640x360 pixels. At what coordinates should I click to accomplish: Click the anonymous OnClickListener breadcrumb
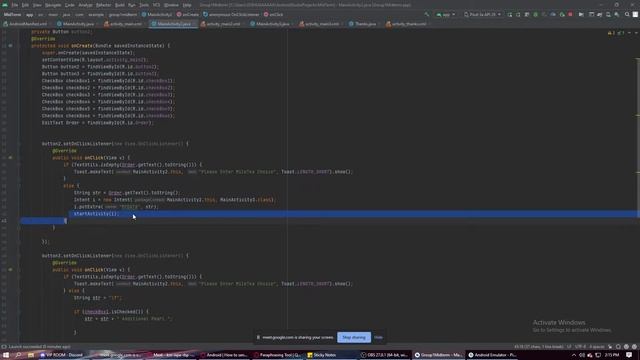[231, 14]
